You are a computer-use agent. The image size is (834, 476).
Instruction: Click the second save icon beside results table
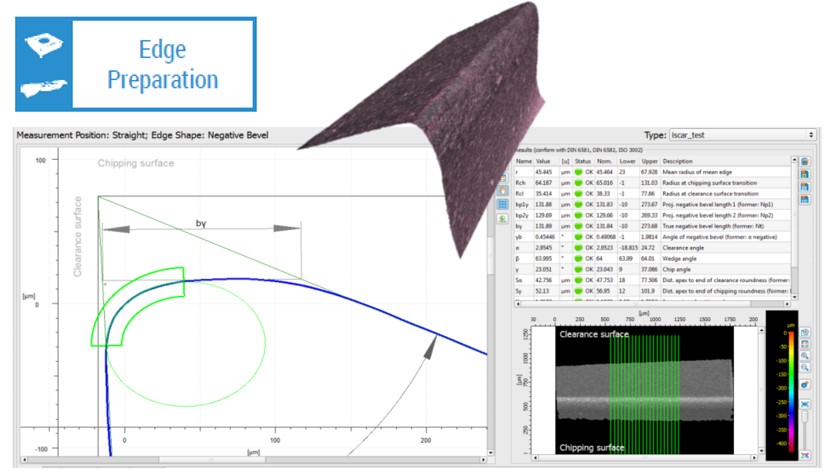[x=805, y=174]
